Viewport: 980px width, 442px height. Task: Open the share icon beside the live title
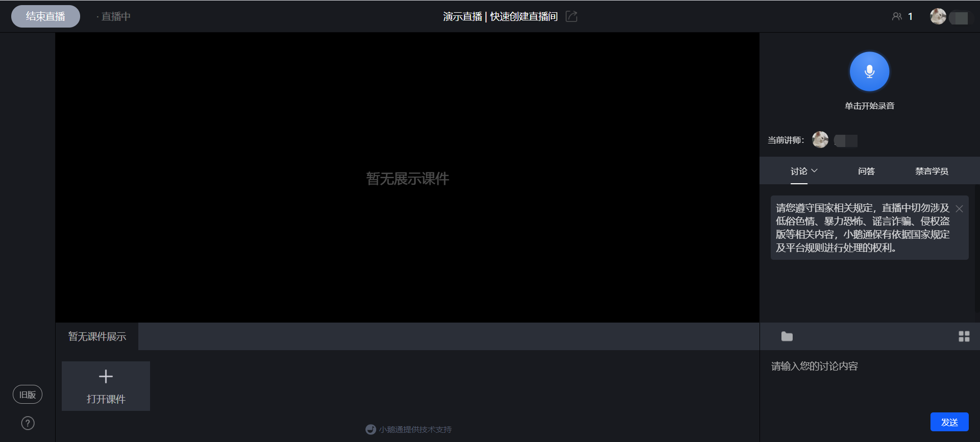pos(572,16)
